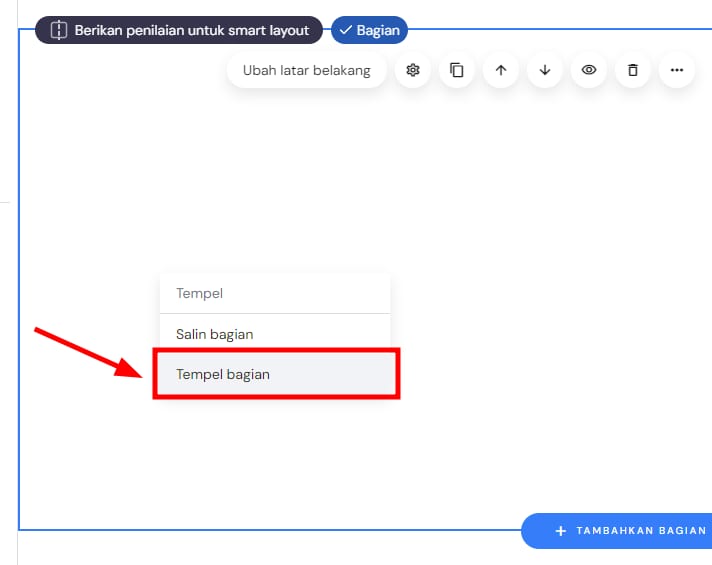Click the smart layout icon in the dark pill
The image size is (712, 565).
coord(58,30)
